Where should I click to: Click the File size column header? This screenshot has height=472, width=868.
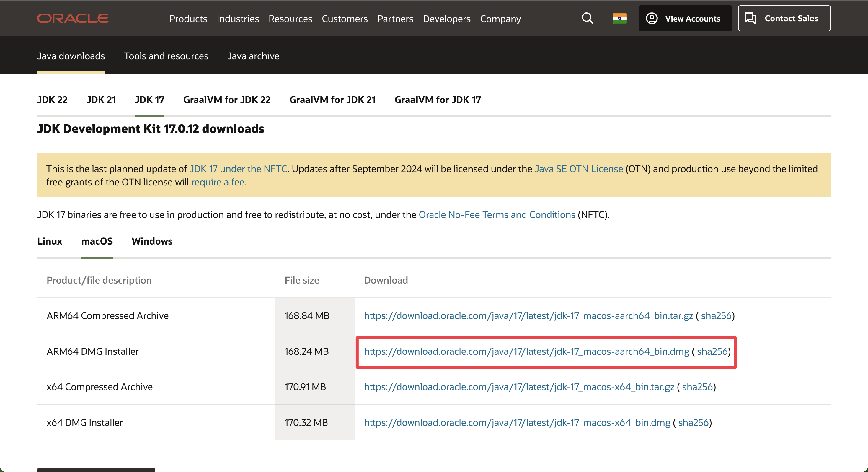point(302,281)
